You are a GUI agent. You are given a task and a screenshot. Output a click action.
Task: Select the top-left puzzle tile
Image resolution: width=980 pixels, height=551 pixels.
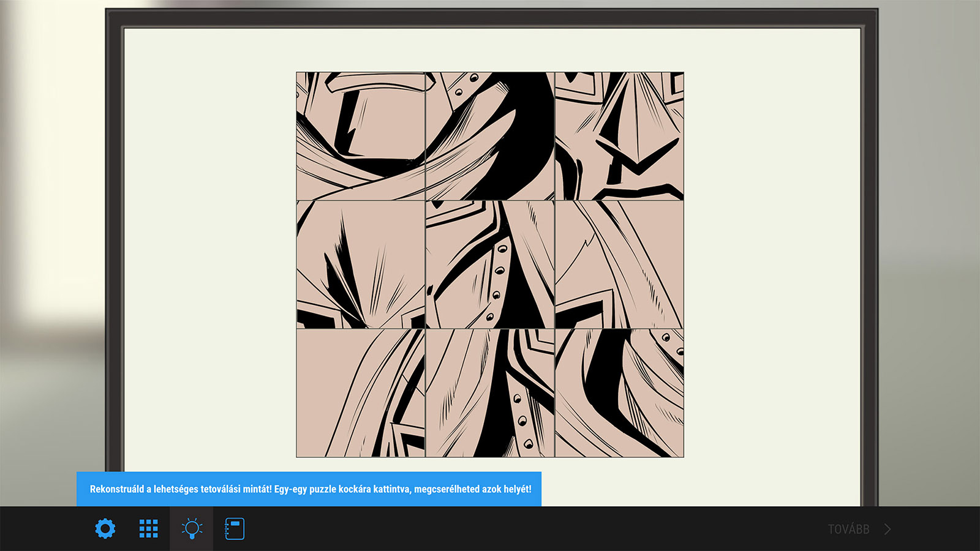pos(361,136)
